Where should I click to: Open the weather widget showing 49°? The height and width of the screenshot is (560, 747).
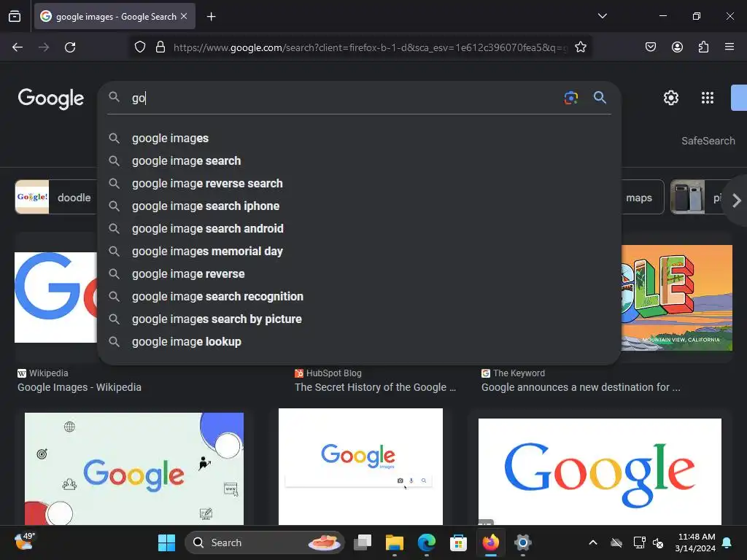[x=24, y=542]
